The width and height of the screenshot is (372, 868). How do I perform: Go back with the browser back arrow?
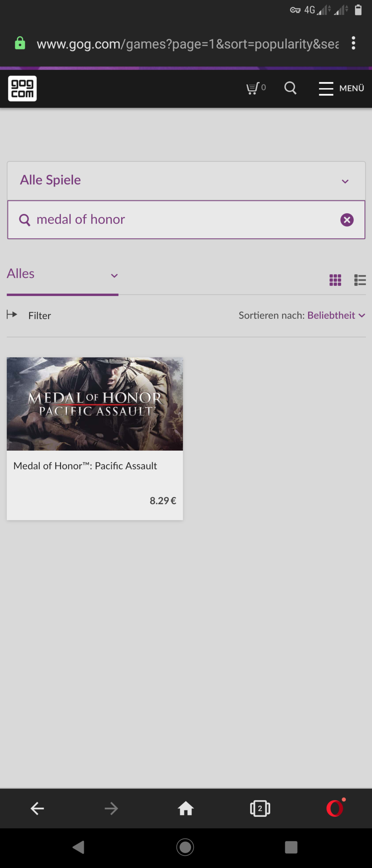[37, 808]
